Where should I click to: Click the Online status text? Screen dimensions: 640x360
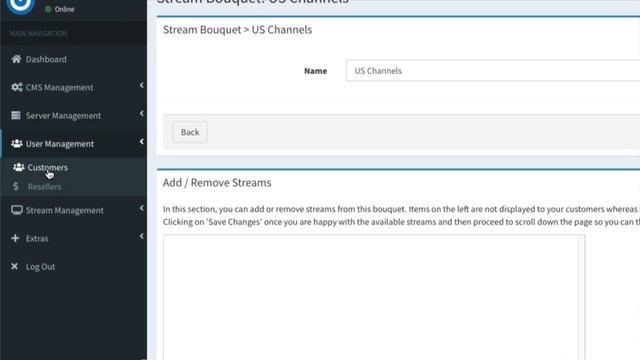[x=64, y=9]
